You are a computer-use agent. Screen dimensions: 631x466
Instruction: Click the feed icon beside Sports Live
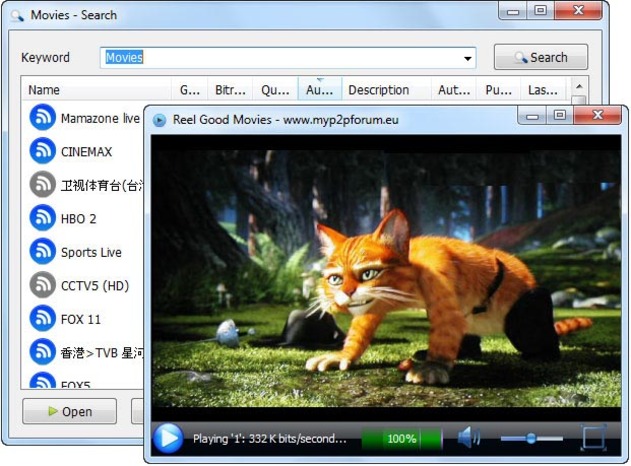click(42, 252)
